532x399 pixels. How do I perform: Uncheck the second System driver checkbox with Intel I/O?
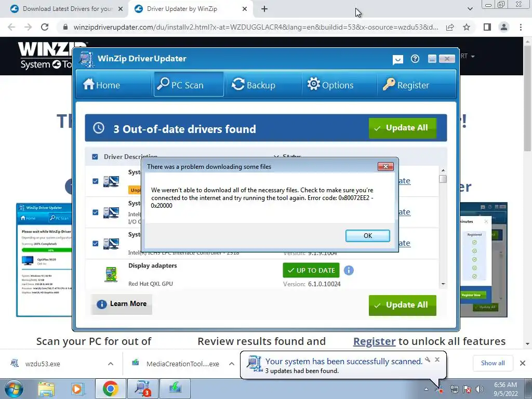coord(96,212)
